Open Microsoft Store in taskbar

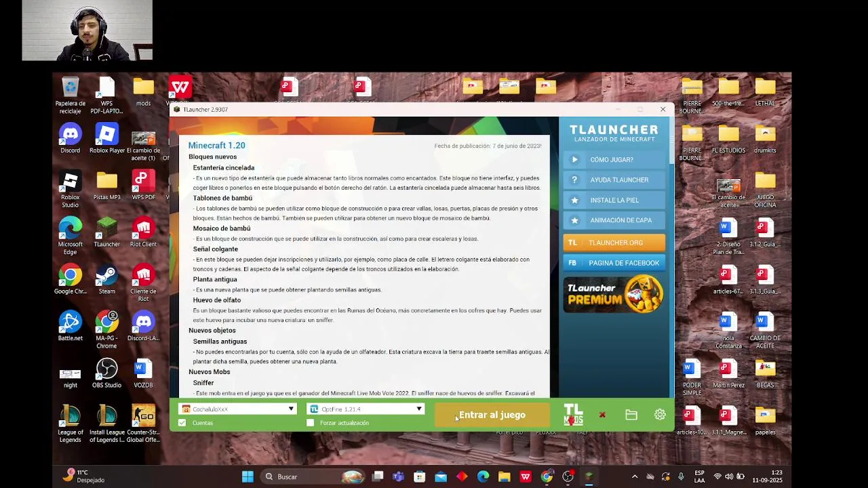420,477
